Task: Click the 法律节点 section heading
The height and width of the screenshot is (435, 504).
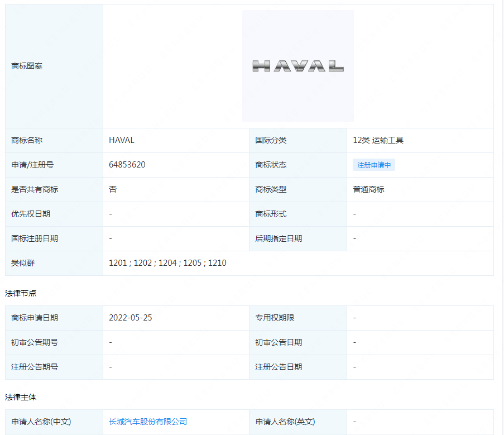Action: point(21,293)
